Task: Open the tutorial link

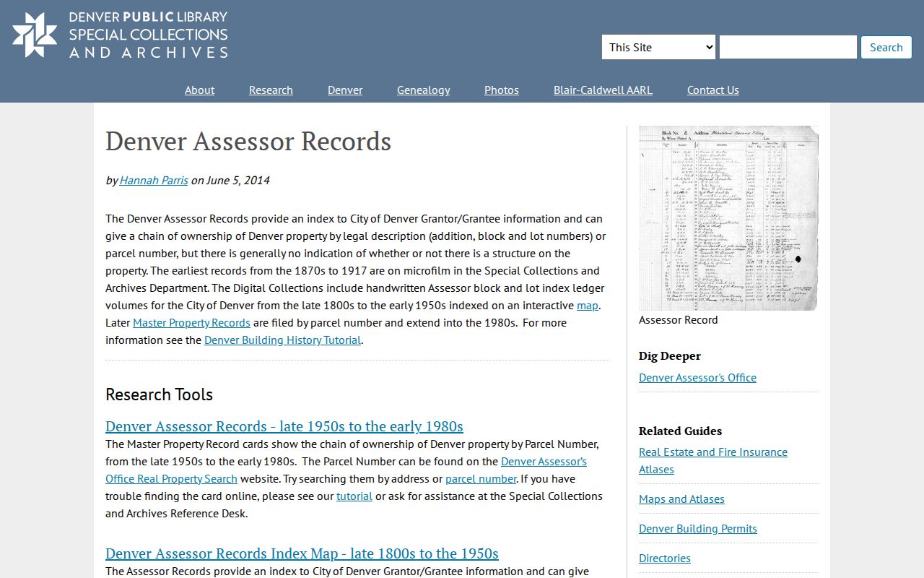Action: coord(354,496)
